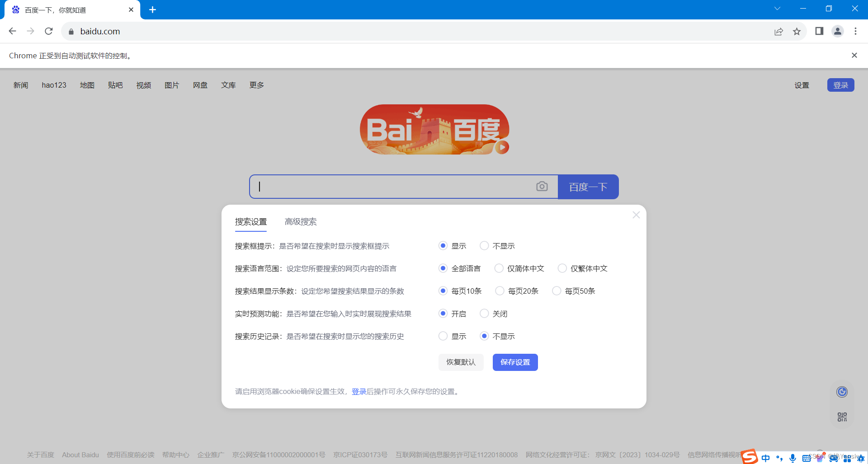Screen dimensions: 868x464
Task: Bookmark this page with the star icon
Action: (x=797, y=31)
